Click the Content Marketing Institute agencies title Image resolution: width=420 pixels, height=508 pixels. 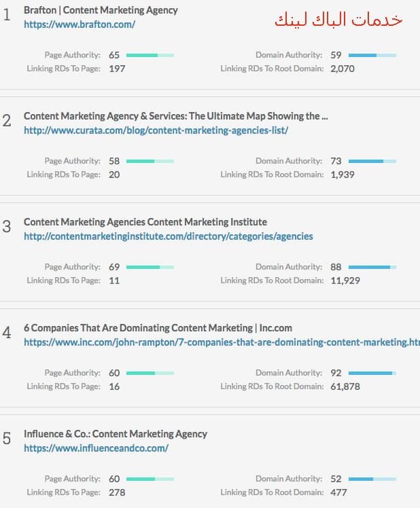click(x=145, y=222)
